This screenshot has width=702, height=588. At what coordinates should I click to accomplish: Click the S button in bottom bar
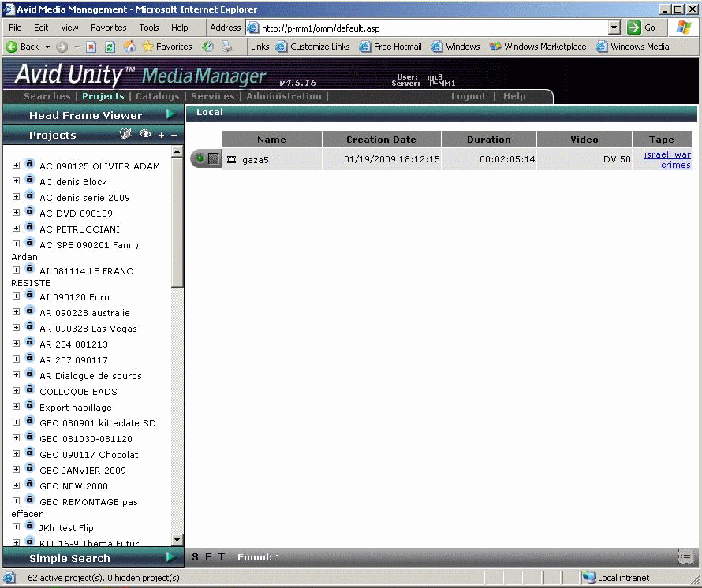coord(195,557)
